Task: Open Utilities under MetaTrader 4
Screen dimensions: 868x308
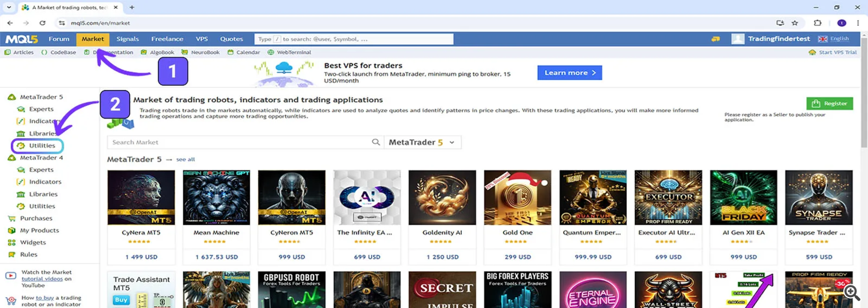Action: click(x=42, y=206)
